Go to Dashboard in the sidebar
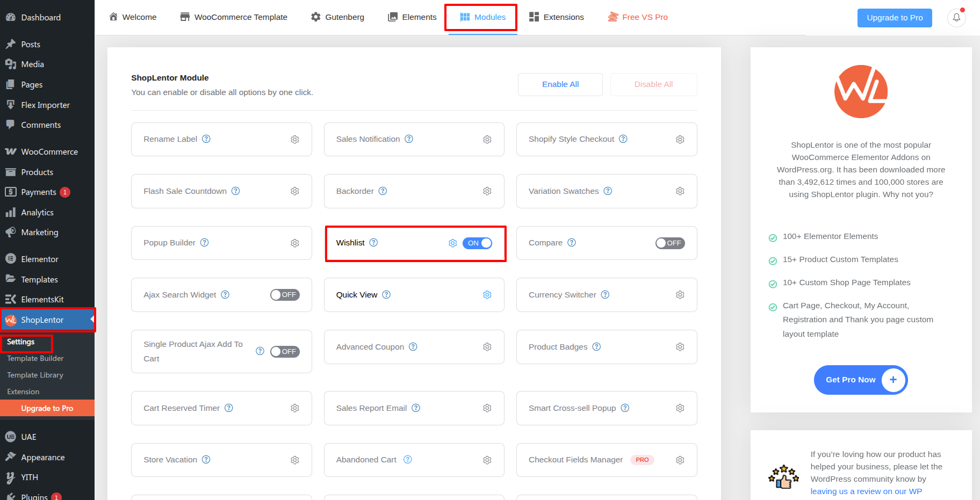 point(47,18)
